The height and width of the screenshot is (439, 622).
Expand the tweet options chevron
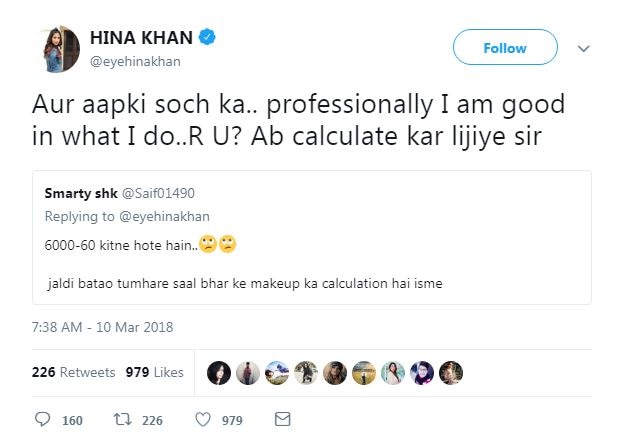point(585,48)
